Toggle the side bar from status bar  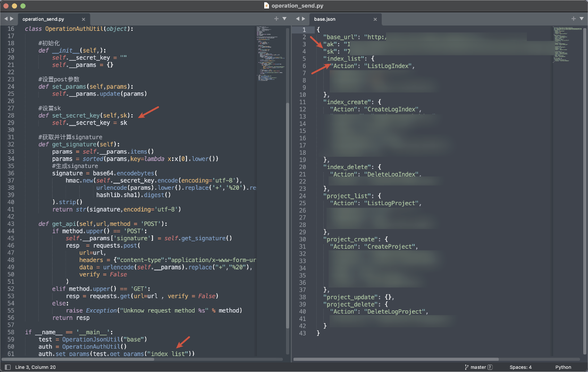(7, 367)
